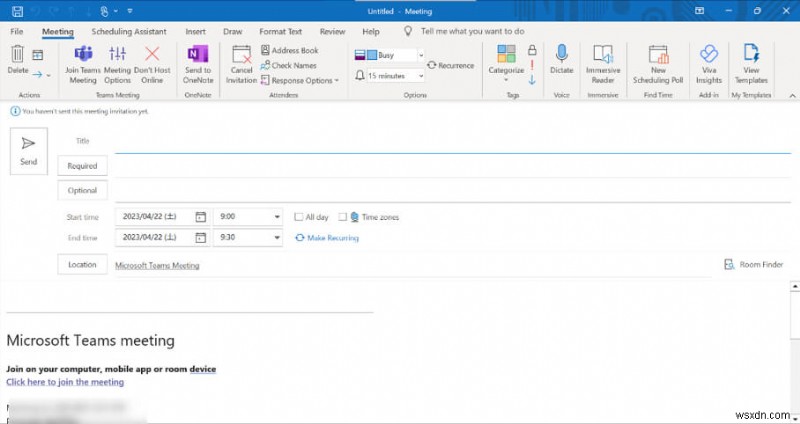Open the Categorize color tags
Screen dimensions: 800x424
tap(506, 54)
